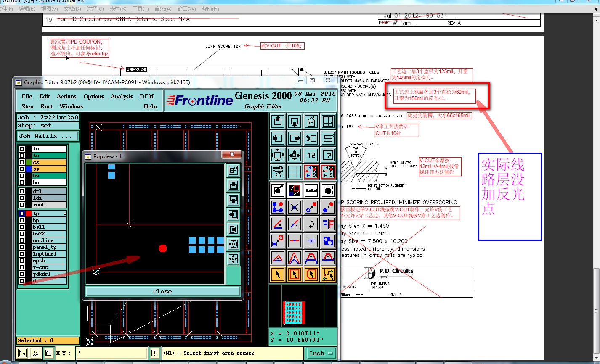
Task: Click the blue X delete point icon
Action: (295, 207)
